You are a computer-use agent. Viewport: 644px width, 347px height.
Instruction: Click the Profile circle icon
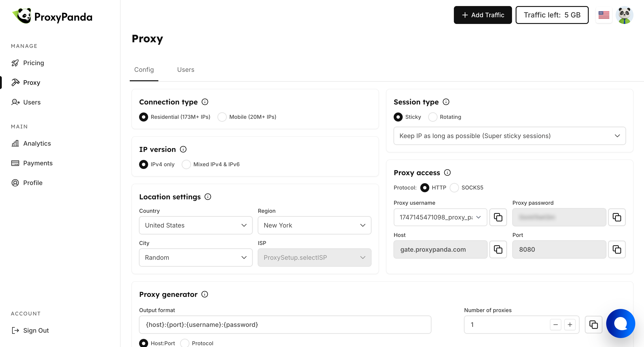pos(15,183)
